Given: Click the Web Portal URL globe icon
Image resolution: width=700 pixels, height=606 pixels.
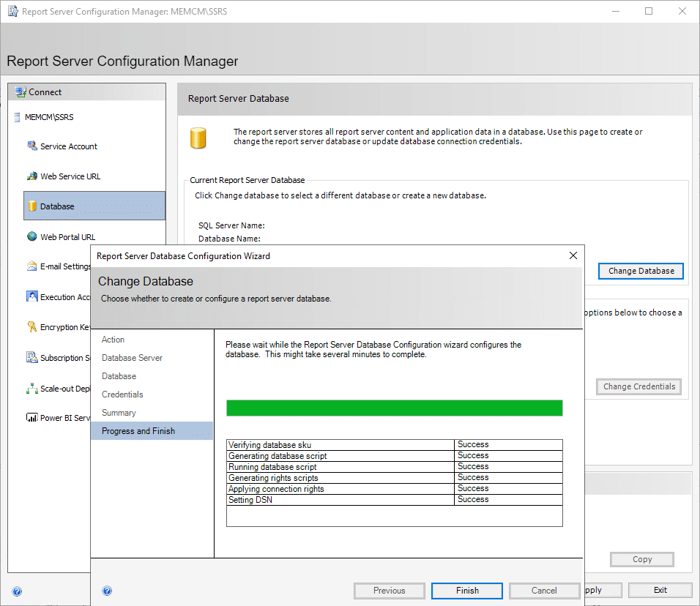Looking at the screenshot, I should point(31,236).
